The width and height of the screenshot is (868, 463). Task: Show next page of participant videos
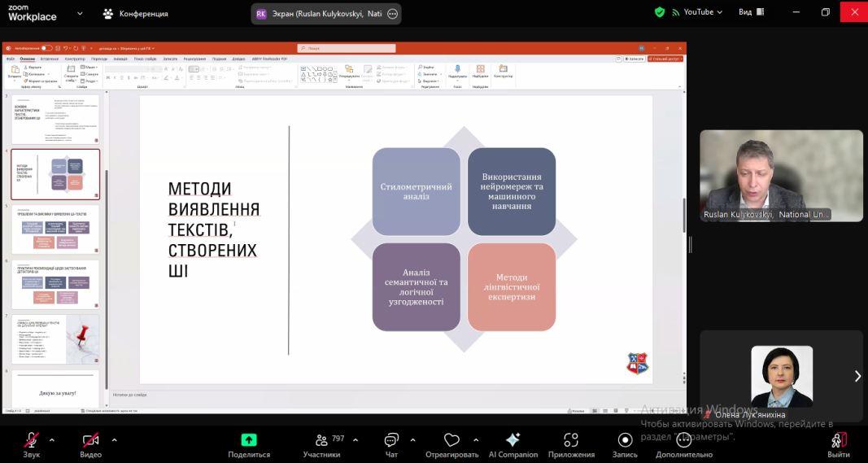click(857, 376)
